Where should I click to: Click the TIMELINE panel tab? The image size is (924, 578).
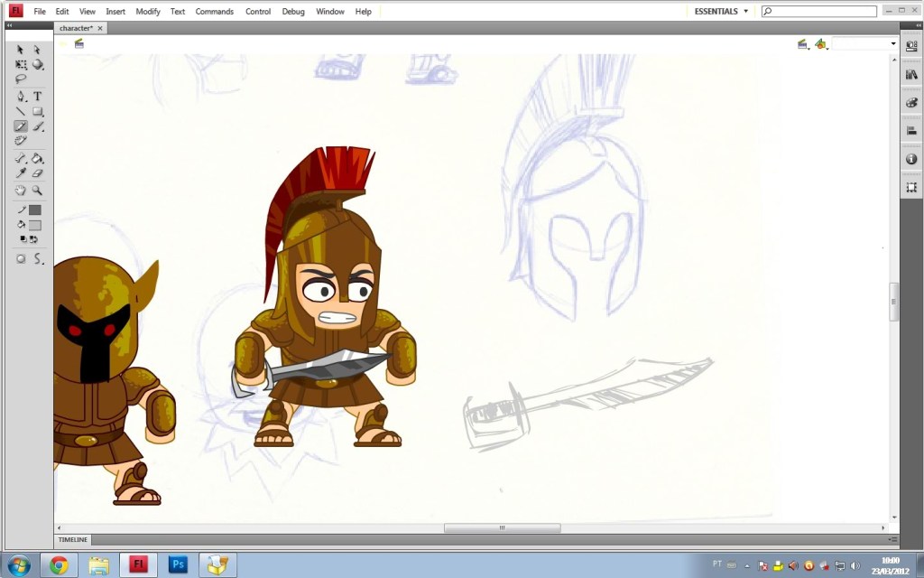tap(73, 540)
